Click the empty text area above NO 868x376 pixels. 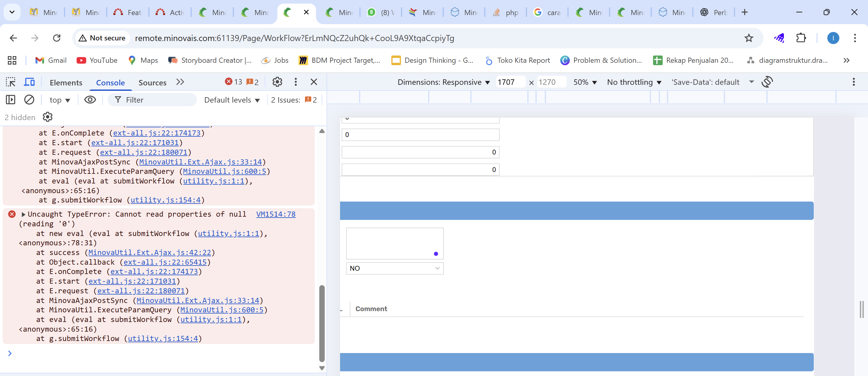(x=395, y=244)
